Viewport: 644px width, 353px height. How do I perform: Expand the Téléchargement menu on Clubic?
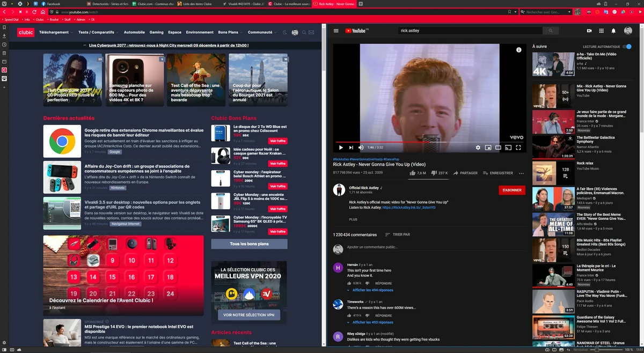pos(56,32)
